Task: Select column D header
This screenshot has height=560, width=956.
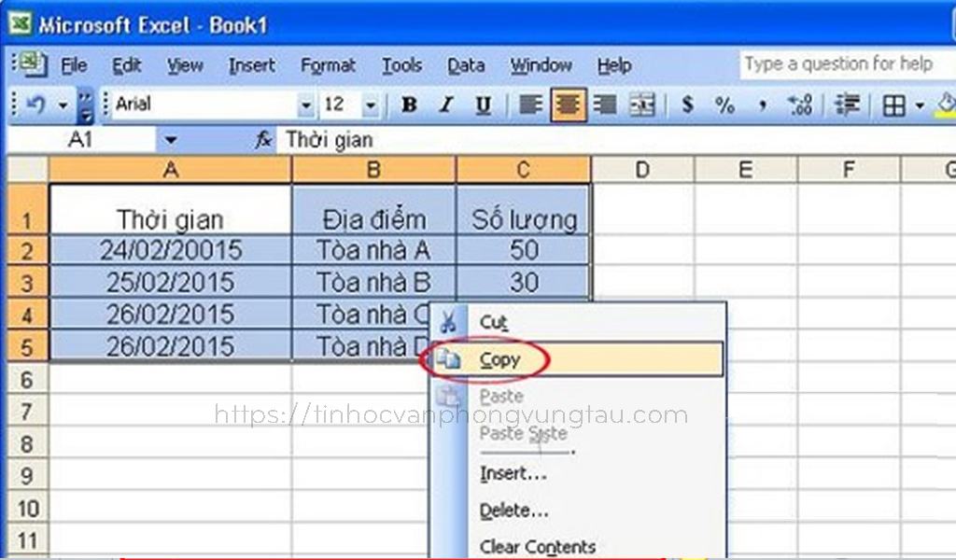Action: point(642,169)
